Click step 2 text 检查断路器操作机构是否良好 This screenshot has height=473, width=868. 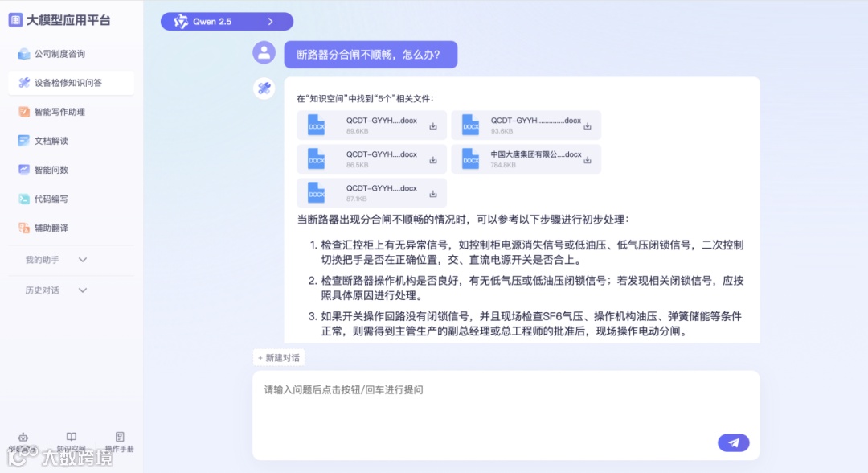(532, 288)
